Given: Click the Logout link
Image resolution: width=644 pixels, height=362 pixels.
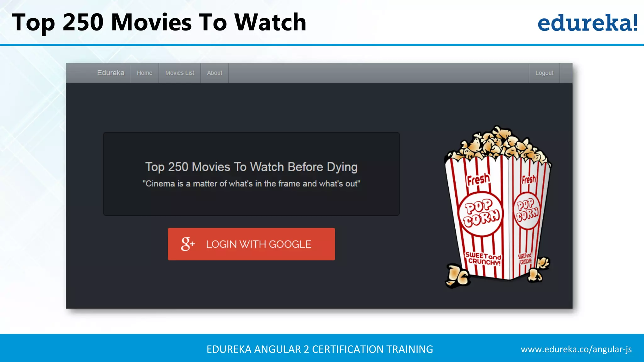Looking at the screenshot, I should tap(544, 73).
